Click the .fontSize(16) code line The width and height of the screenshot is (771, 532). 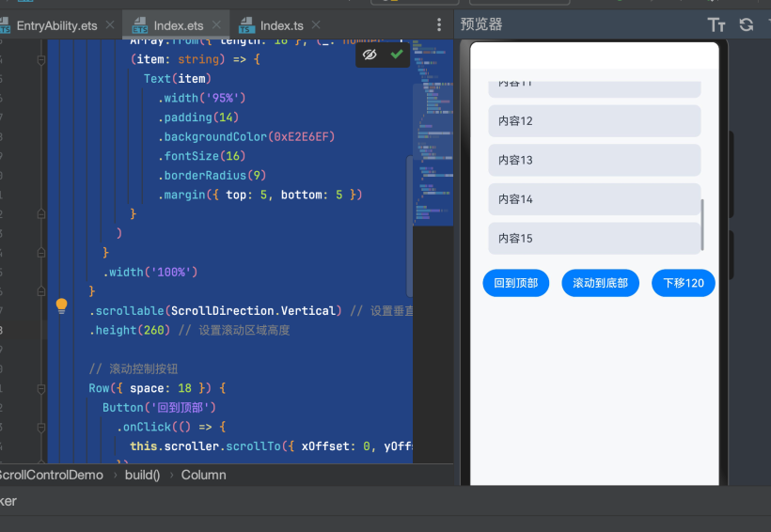(x=201, y=156)
